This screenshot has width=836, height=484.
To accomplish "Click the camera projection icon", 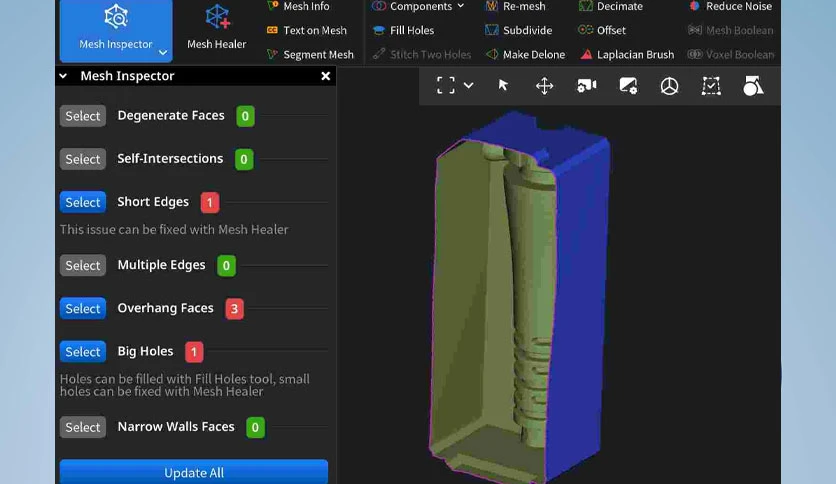I will click(586, 85).
